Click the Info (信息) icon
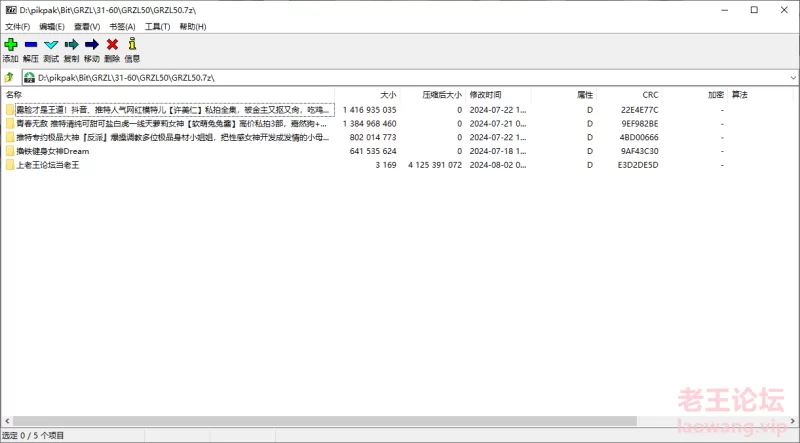This screenshot has height=443, width=800. point(132,44)
